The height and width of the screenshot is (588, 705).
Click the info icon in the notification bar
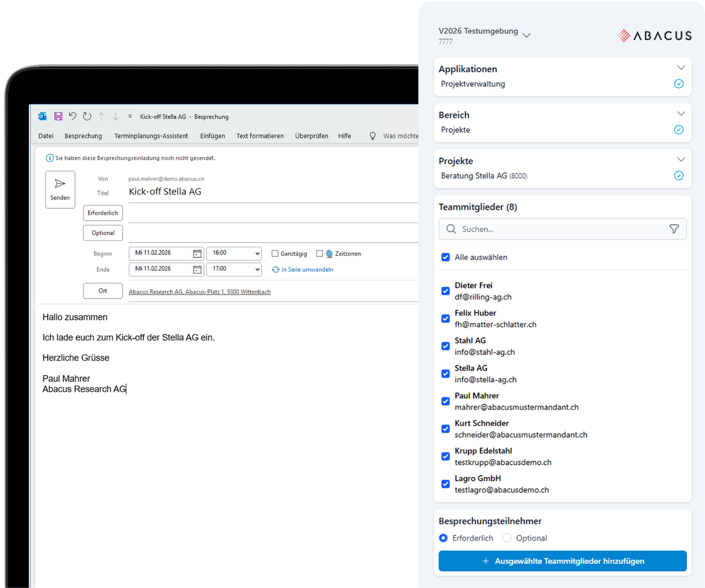tap(50, 158)
